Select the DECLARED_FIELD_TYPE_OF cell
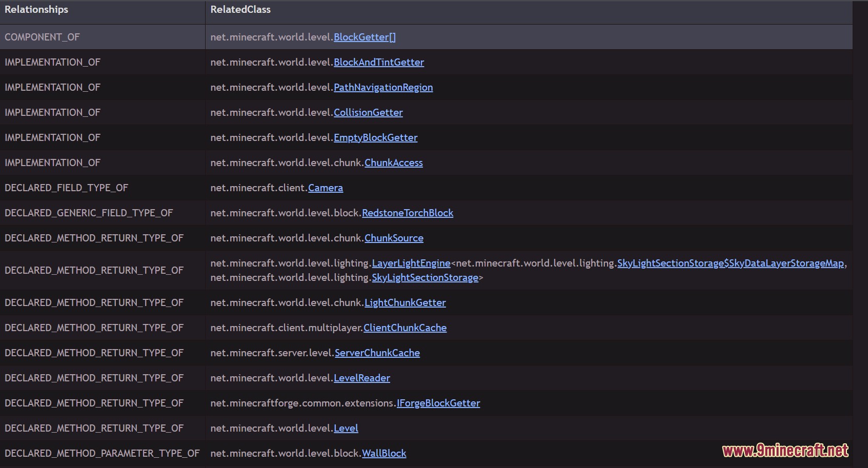This screenshot has width=868, height=468. pyautogui.click(x=103, y=188)
